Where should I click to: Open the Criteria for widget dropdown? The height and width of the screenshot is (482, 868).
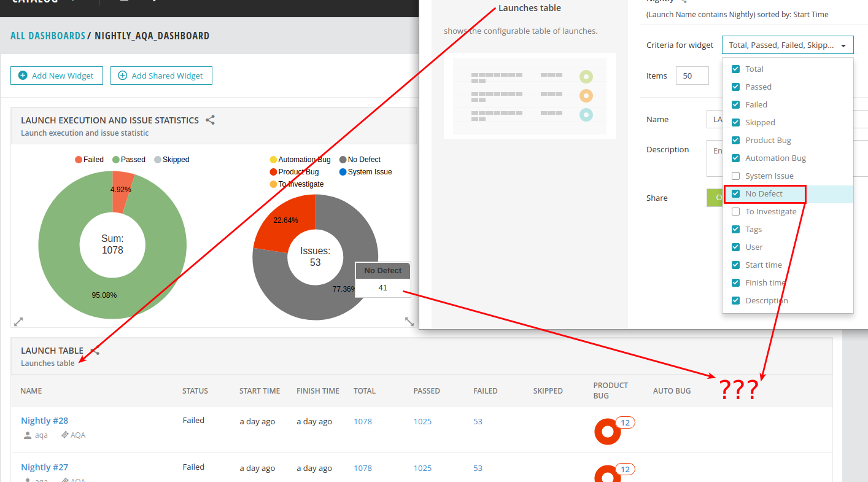pyautogui.click(x=788, y=44)
